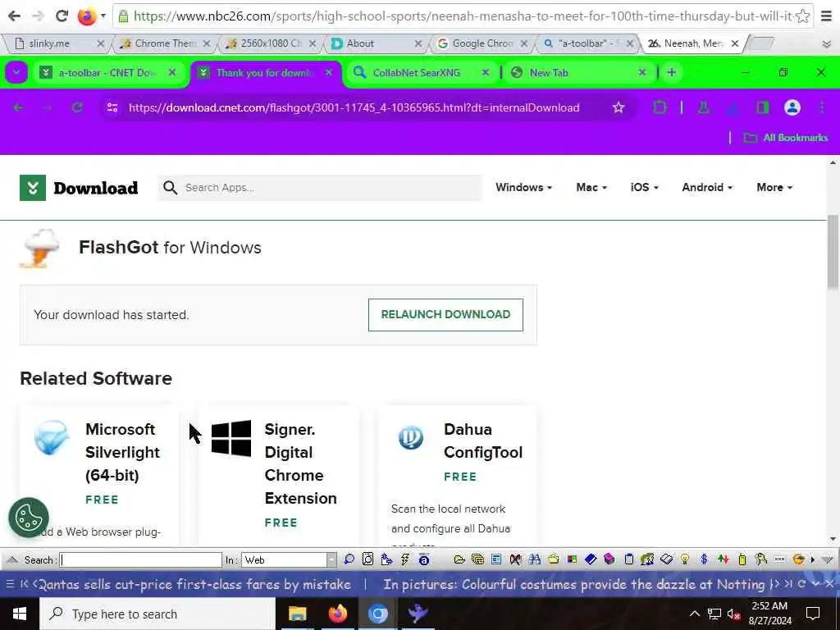The image size is (840, 630).
Task: Click Chrome address bar URL
Action: coord(354,107)
